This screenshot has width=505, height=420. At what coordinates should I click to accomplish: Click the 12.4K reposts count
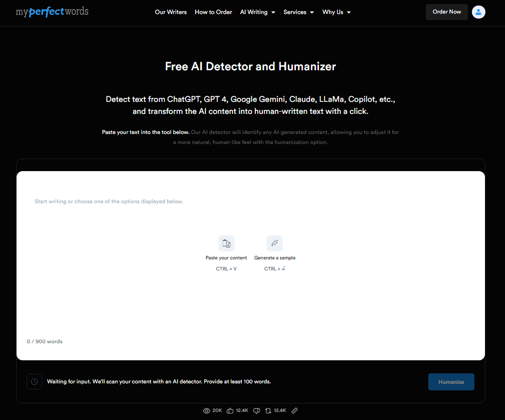click(x=280, y=410)
